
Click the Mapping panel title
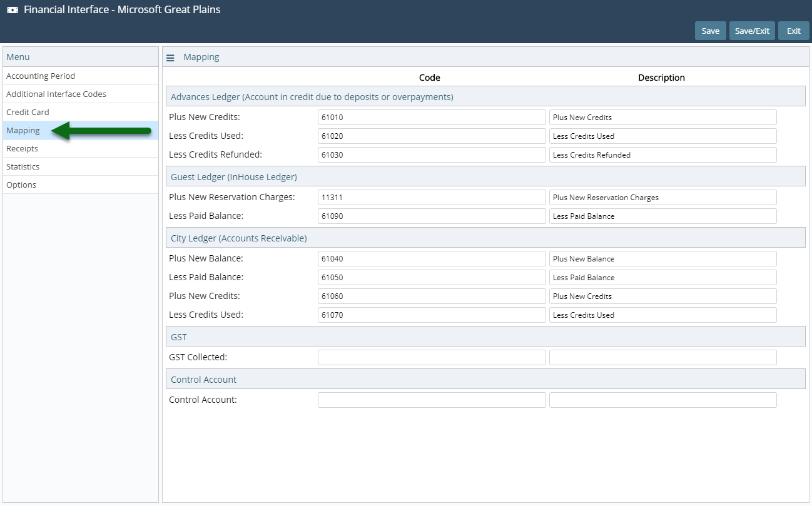(201, 57)
